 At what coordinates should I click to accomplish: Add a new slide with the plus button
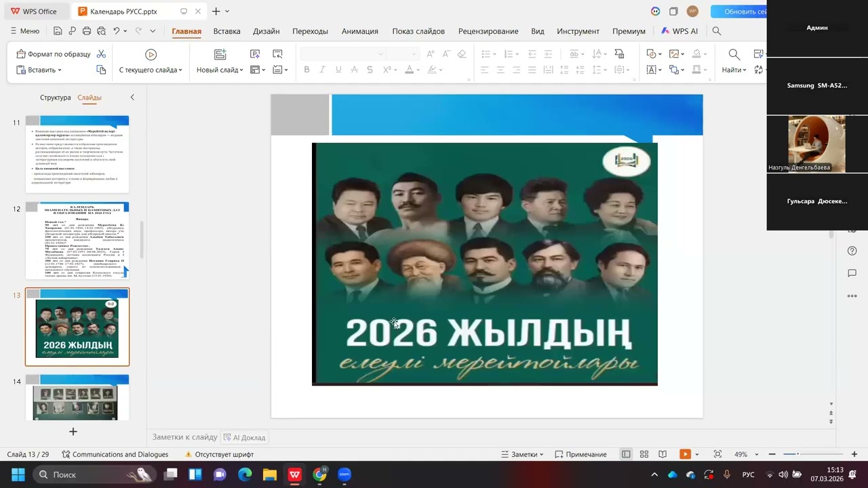click(x=73, y=432)
